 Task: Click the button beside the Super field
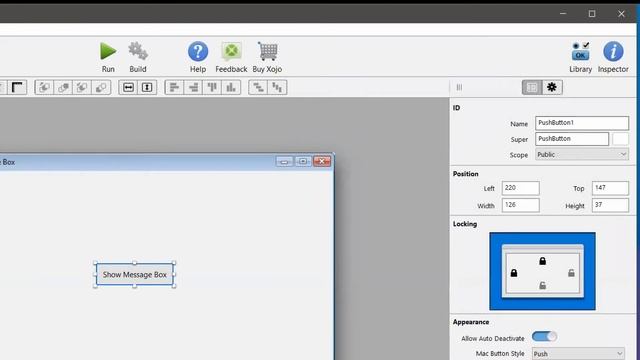tap(620, 139)
